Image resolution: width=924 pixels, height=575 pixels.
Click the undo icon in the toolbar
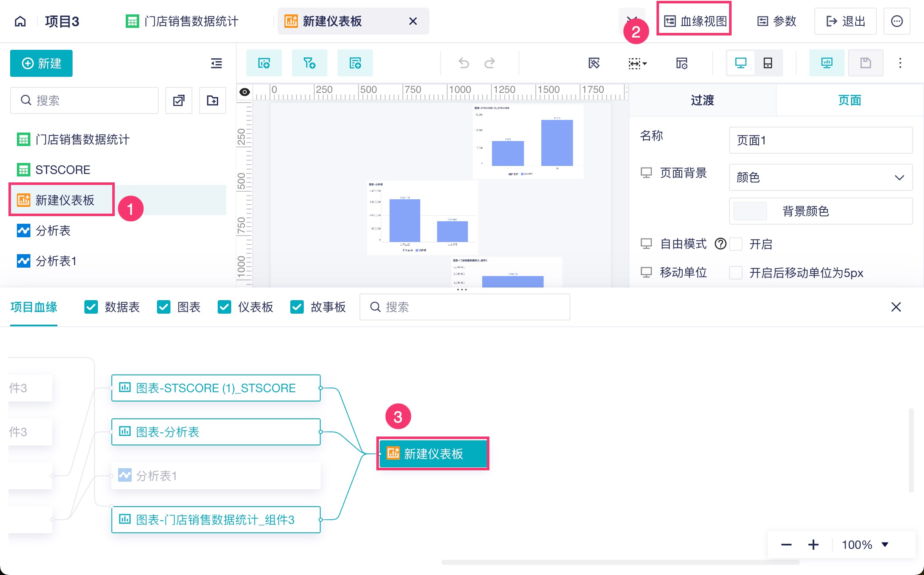click(464, 63)
